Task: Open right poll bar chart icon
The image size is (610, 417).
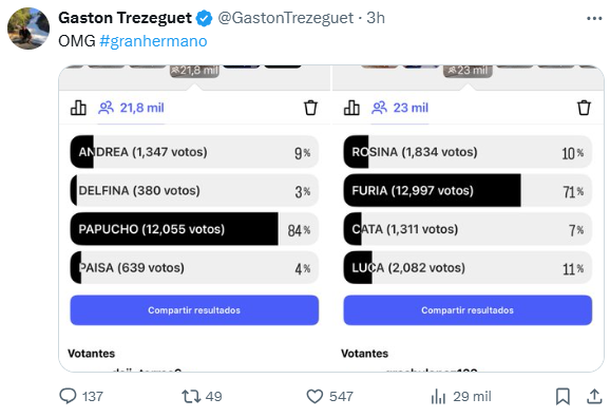Action: (352, 108)
